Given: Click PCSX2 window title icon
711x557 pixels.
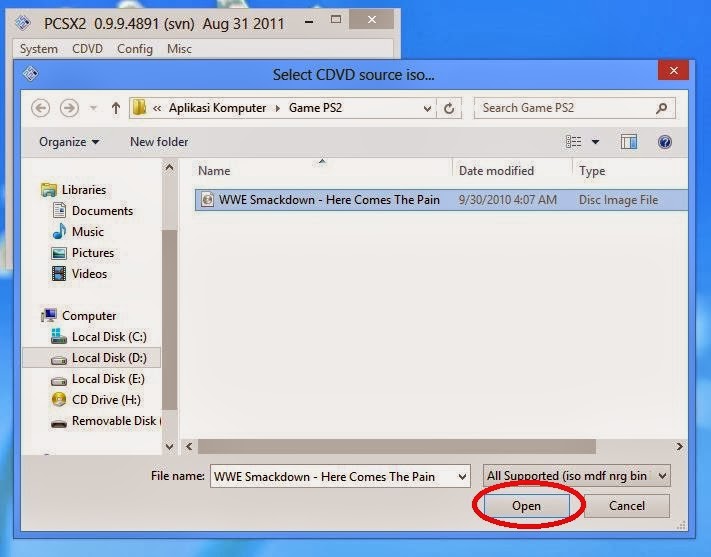Looking at the screenshot, I should [x=23, y=23].
